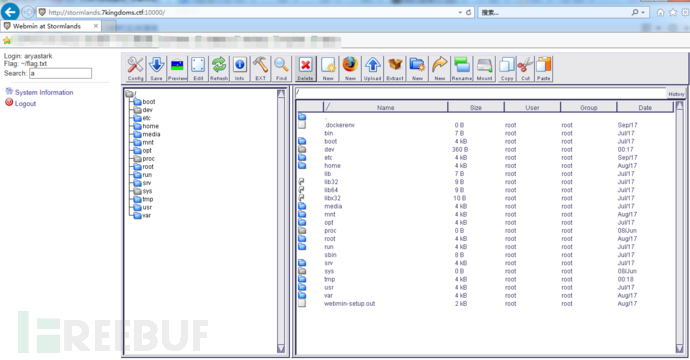Select lib64 entry in file list
The width and height of the screenshot is (690, 360).
pos(331,190)
